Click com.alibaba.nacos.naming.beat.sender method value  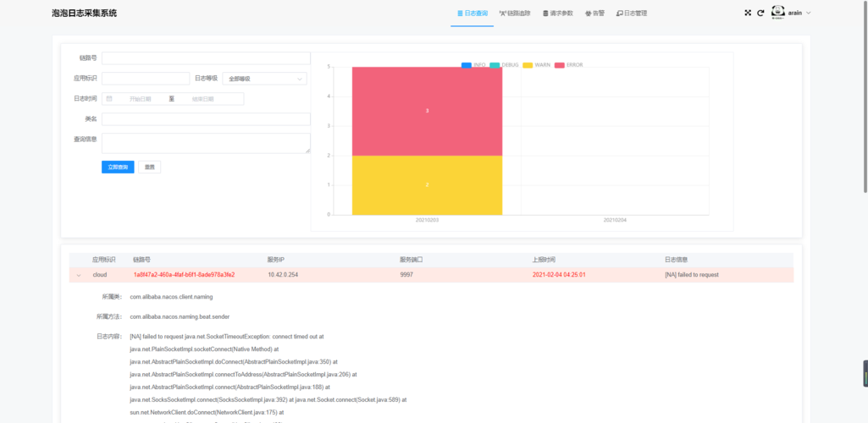[180, 317]
